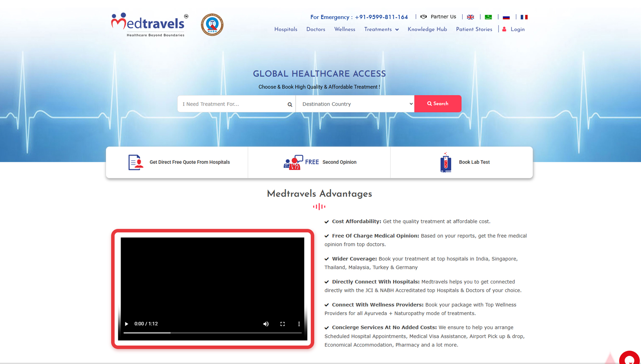Click 'Concierge Services At No Added Costs:' text
This screenshot has height=364, width=641.
pos(384,327)
